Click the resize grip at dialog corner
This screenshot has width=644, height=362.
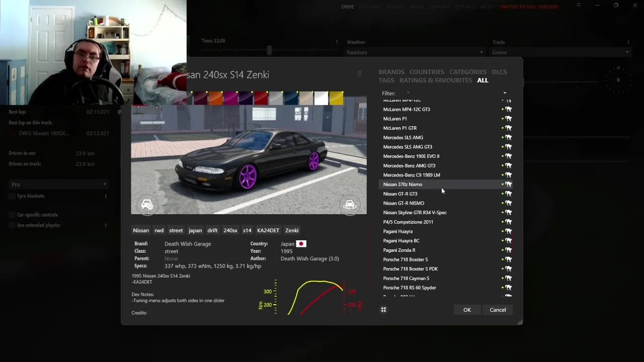point(520,322)
